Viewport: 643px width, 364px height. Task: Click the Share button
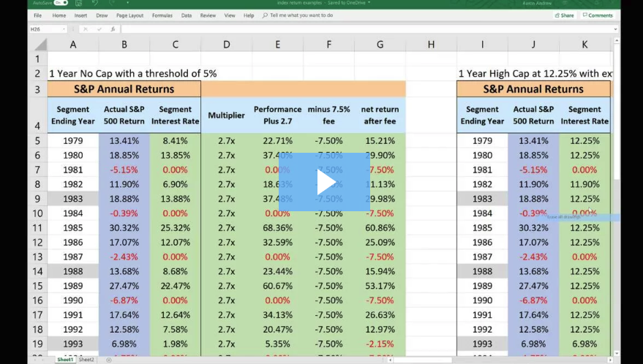click(564, 15)
